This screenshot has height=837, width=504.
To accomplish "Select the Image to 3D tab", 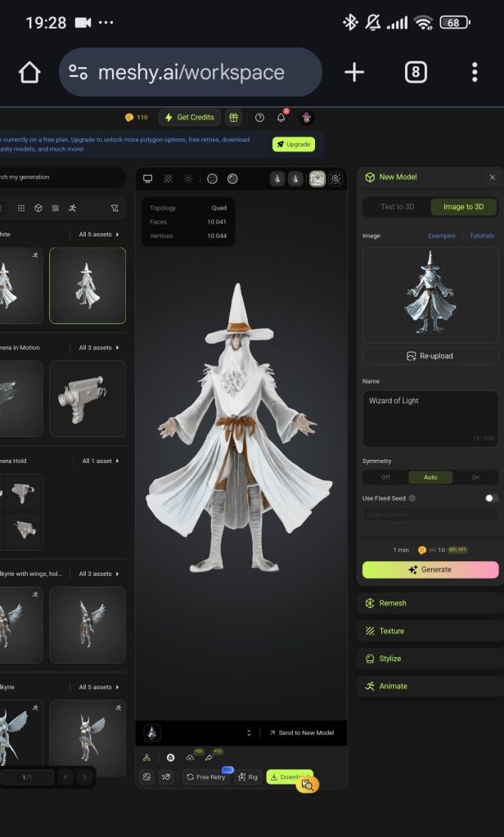I will pyautogui.click(x=464, y=207).
